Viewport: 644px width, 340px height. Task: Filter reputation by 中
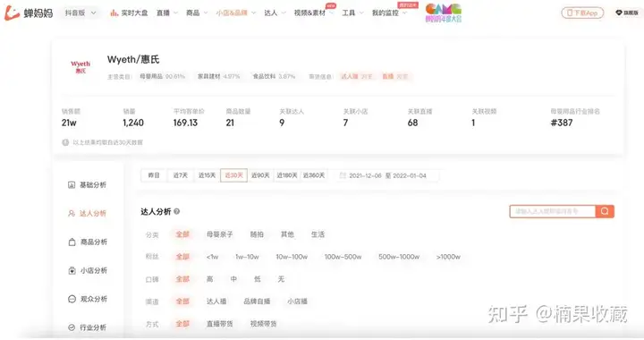point(233,279)
